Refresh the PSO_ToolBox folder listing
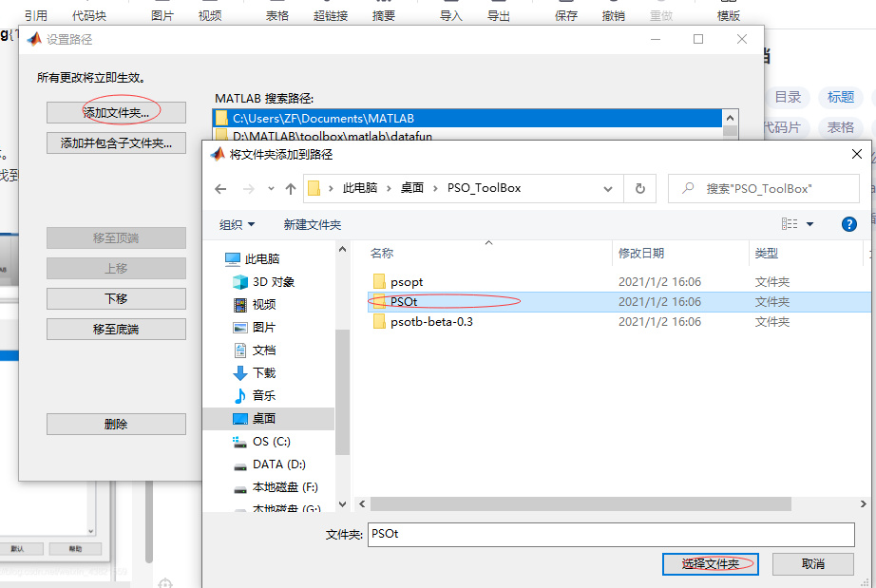This screenshot has height=588, width=876. coord(639,188)
